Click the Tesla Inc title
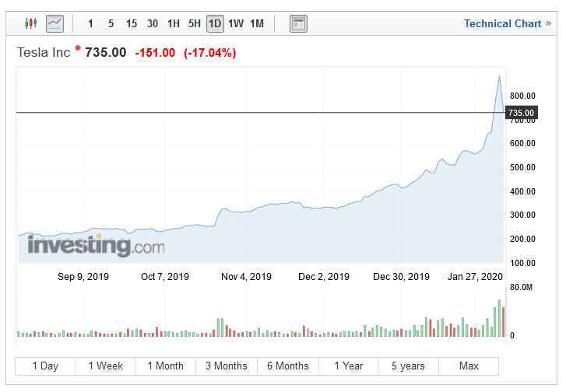 [x=44, y=53]
